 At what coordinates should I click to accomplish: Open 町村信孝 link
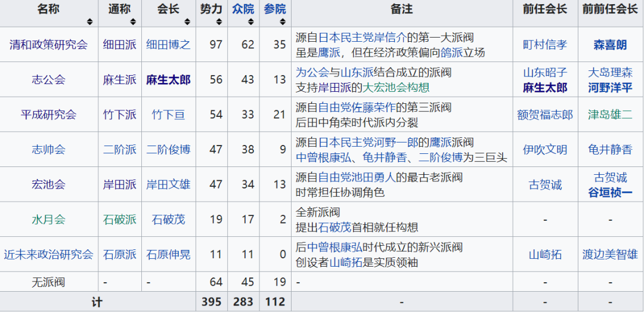(545, 44)
